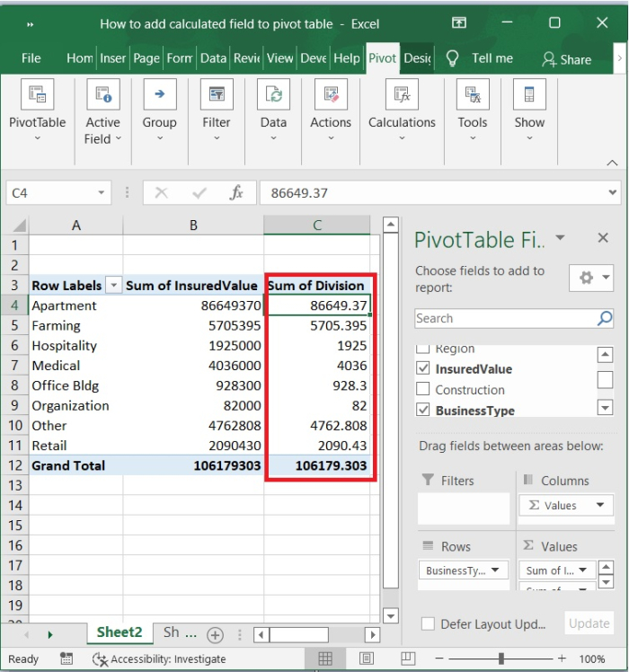Select the Sheet2 worksheet tab
629x672 pixels.
pyautogui.click(x=120, y=632)
